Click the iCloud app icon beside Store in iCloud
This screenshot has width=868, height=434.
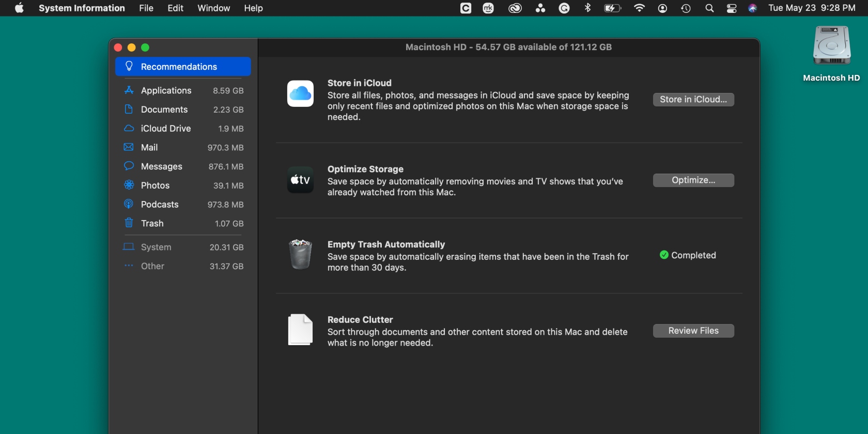300,94
